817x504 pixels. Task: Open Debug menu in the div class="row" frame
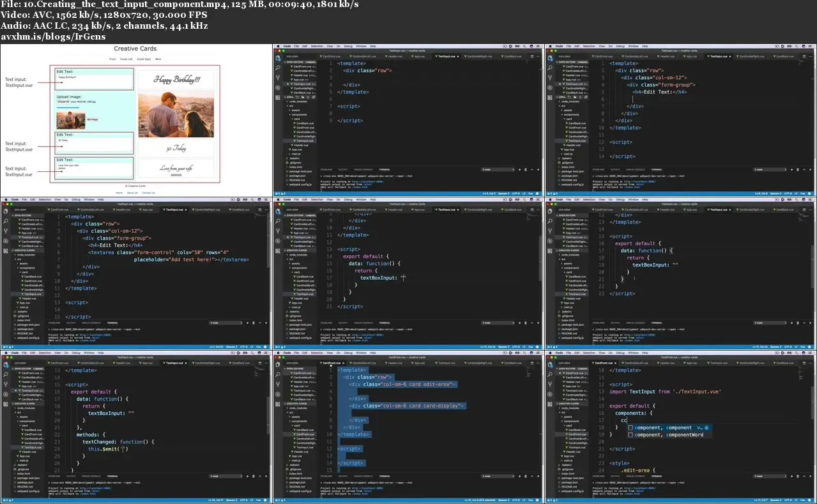tap(348, 46)
